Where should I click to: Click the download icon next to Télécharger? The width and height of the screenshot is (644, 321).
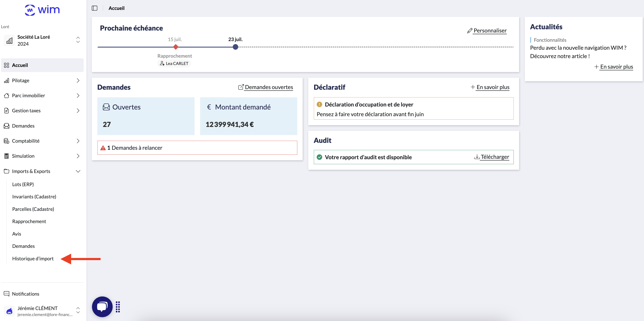point(477,157)
